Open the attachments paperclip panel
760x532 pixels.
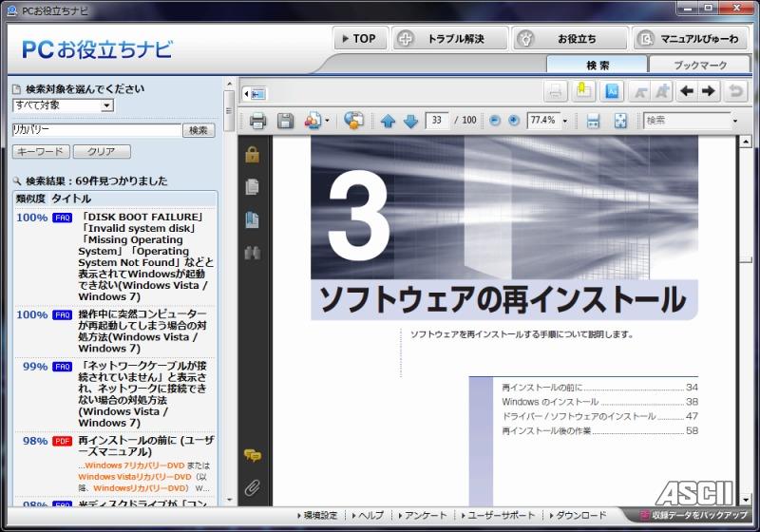252,488
